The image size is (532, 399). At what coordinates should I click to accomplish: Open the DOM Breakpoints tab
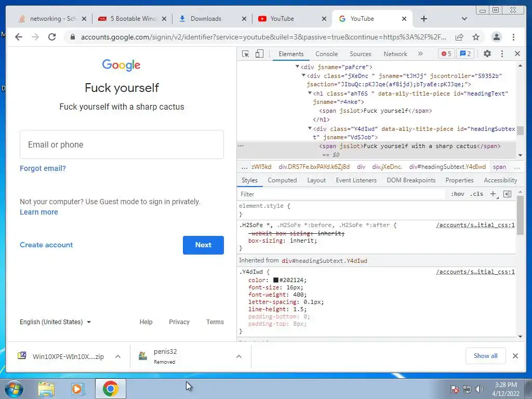tap(411, 180)
